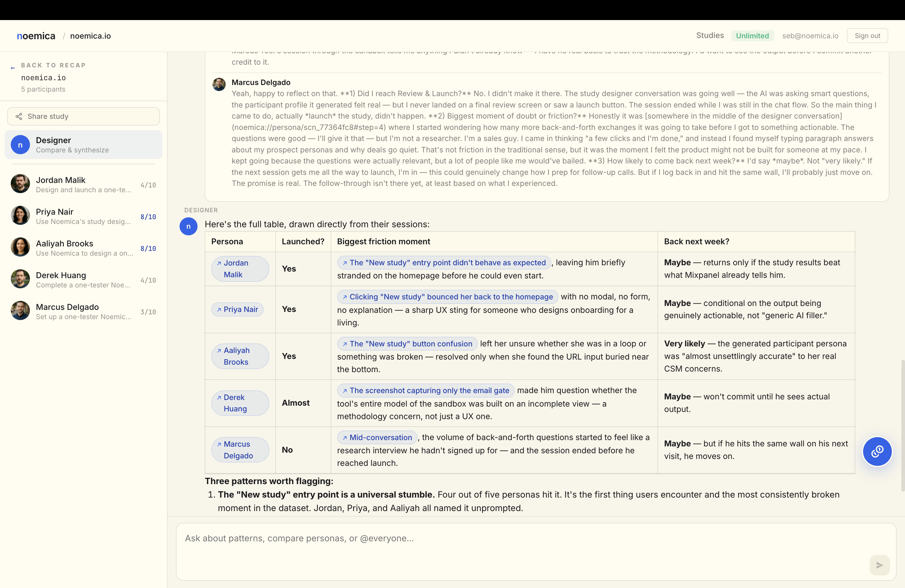Open the Jordan Malik persona chip in table
Viewport: 905px width, 588px height.
tap(240, 269)
